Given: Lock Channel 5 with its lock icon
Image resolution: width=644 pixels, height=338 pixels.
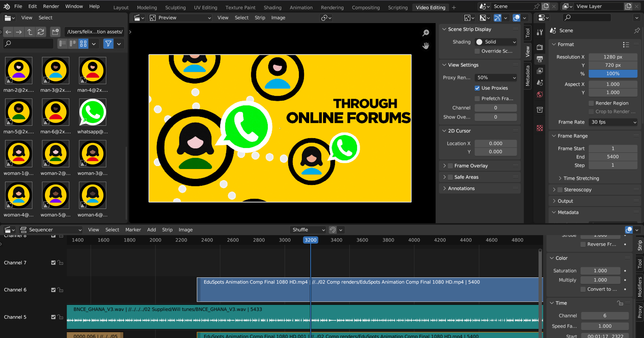Looking at the screenshot, I should coord(61,317).
